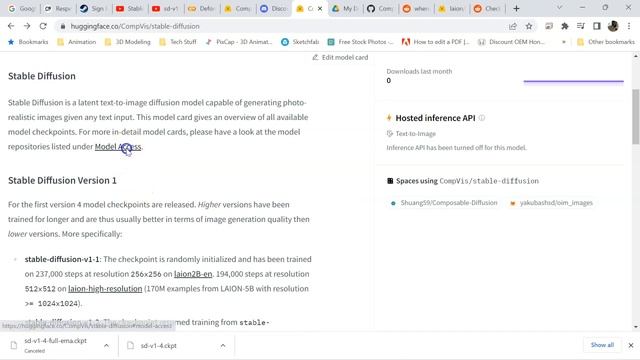Open the Extensions puzzle icon
This screenshot has height=360, width=640.
point(565,26)
